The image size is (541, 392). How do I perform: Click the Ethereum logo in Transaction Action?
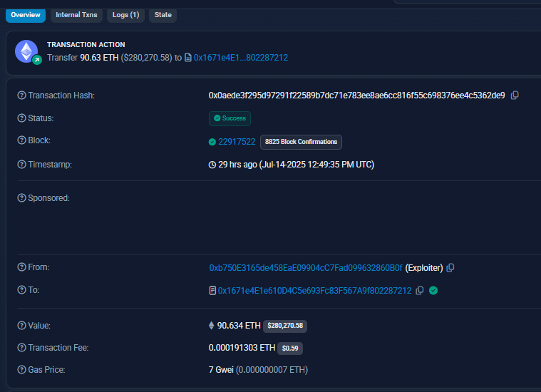tap(26, 51)
